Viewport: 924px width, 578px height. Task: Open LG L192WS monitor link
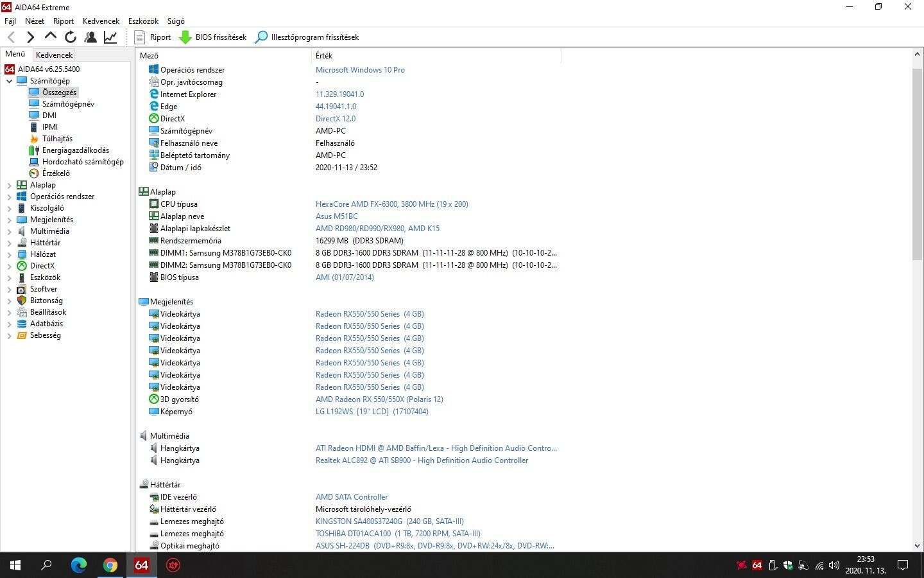click(372, 412)
